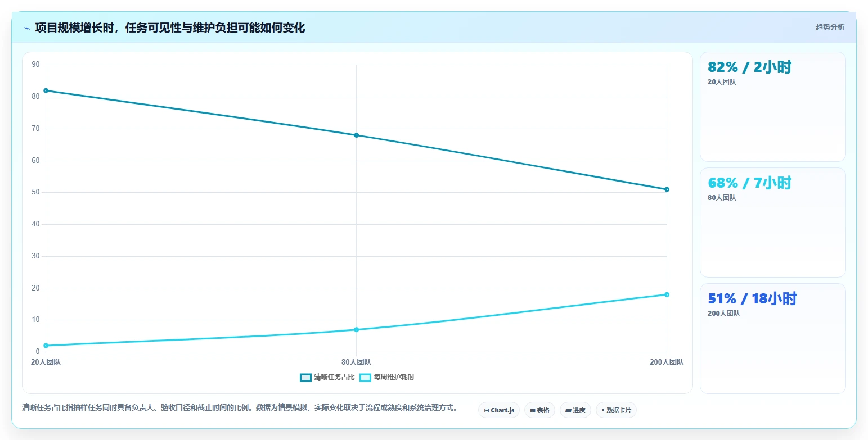Click the y-axis value 50

tap(36, 192)
